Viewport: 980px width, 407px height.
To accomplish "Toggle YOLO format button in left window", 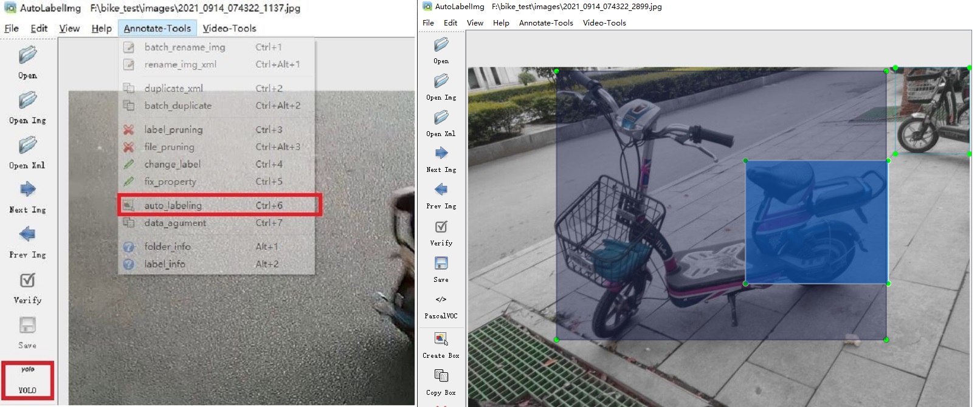I will (x=27, y=380).
